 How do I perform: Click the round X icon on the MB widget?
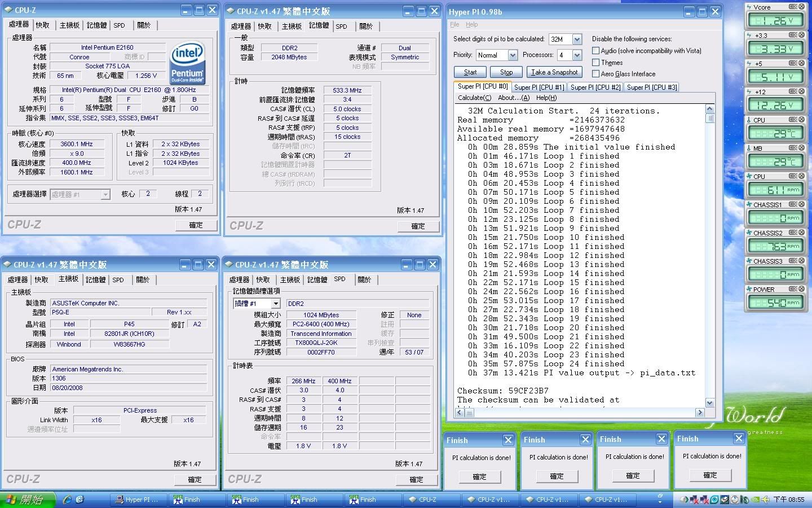click(801, 148)
